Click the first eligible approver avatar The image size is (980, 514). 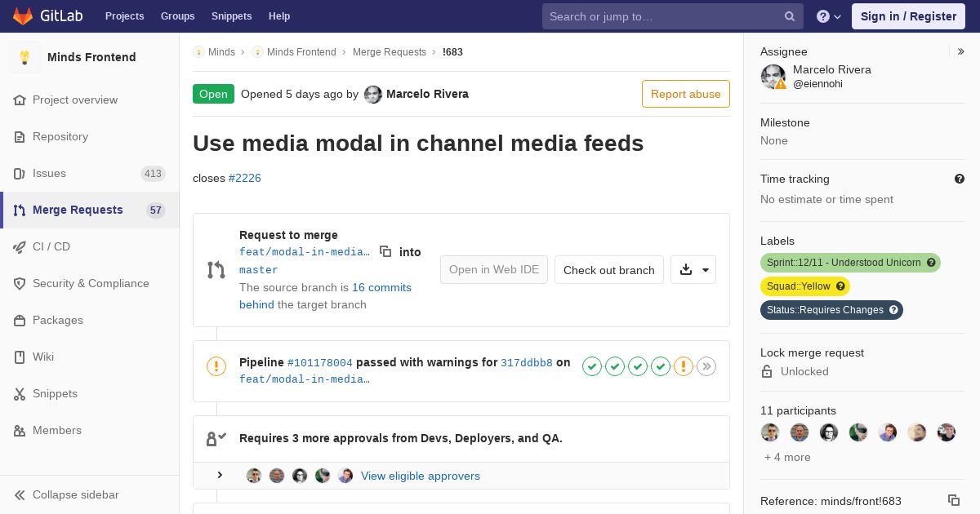254,476
